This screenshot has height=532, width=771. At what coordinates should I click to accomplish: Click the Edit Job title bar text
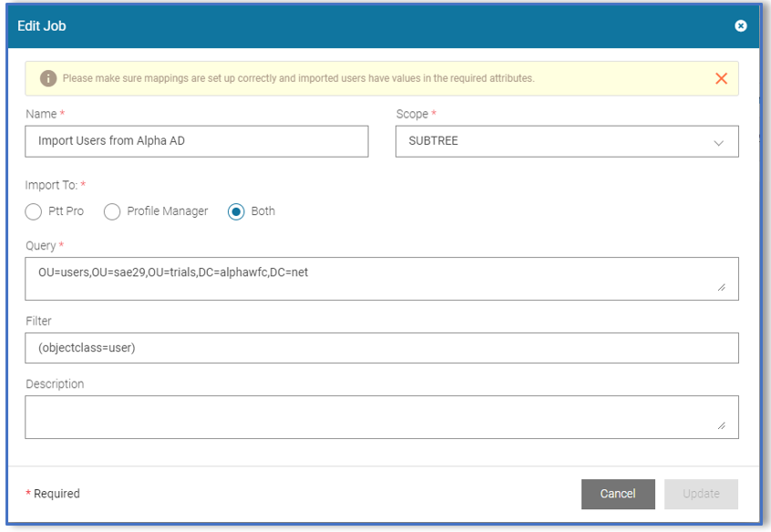[x=42, y=26]
